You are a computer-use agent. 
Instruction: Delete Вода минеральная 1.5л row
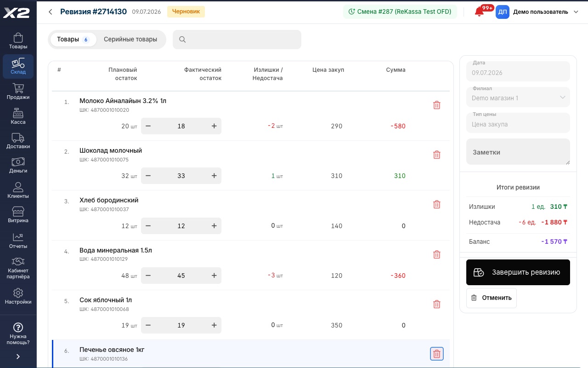click(x=437, y=254)
